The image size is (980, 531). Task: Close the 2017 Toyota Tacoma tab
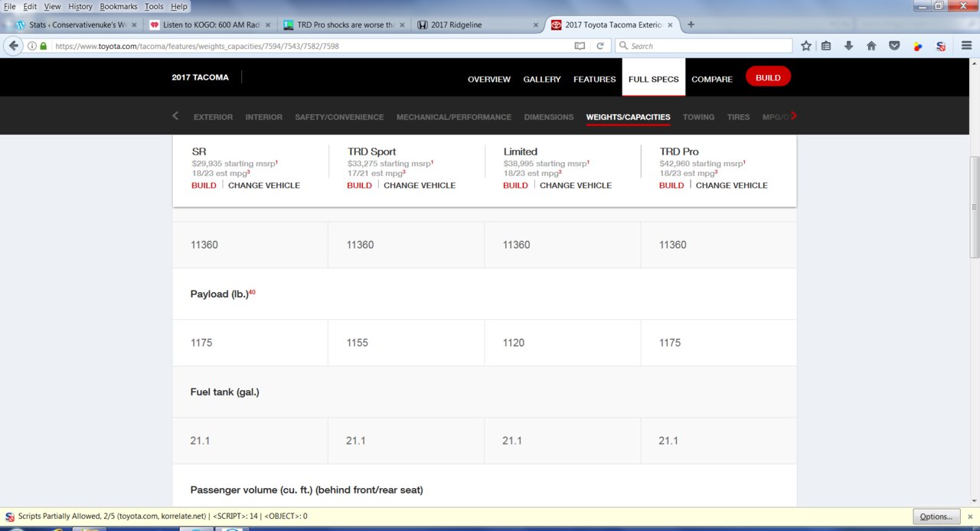671,24
